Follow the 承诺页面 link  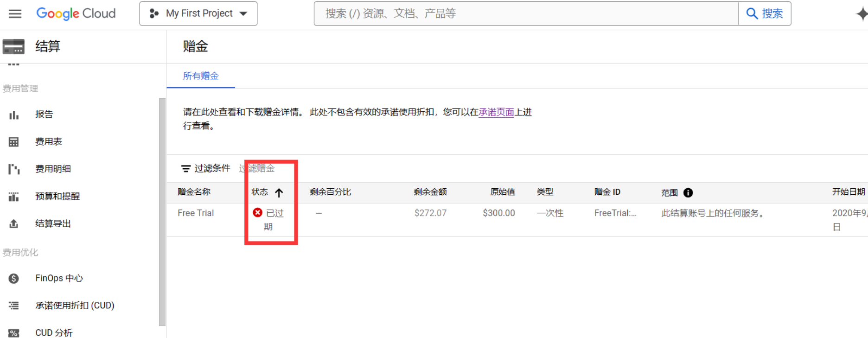[496, 112]
